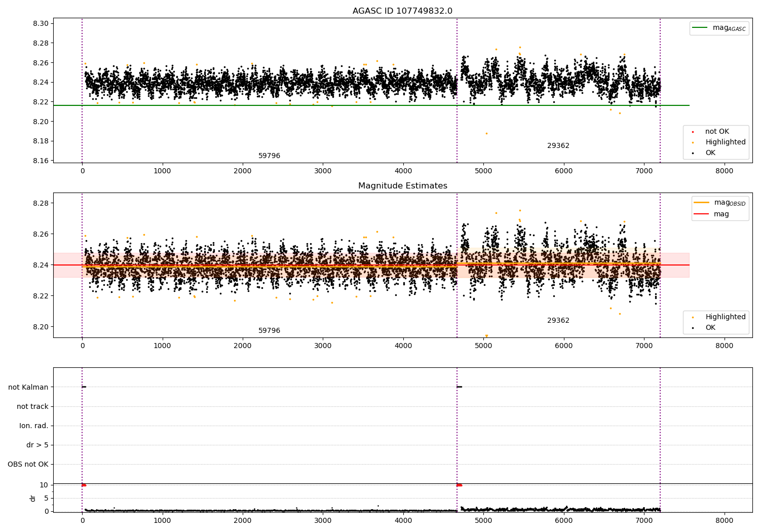Click the "5" tick on dr axis
The image size is (760, 532).
tap(47, 498)
